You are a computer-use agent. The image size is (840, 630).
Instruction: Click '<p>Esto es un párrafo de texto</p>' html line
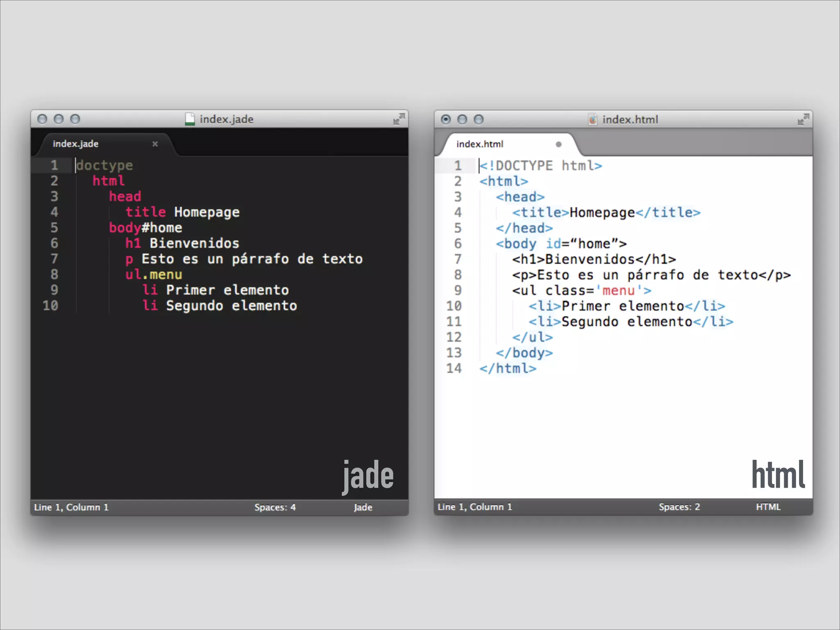tap(651, 275)
